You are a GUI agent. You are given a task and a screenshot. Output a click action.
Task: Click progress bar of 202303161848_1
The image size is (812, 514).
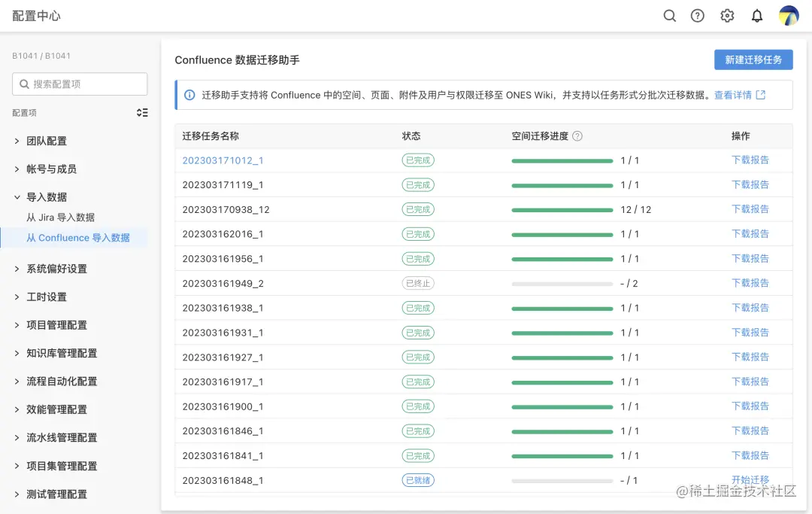[562, 481]
